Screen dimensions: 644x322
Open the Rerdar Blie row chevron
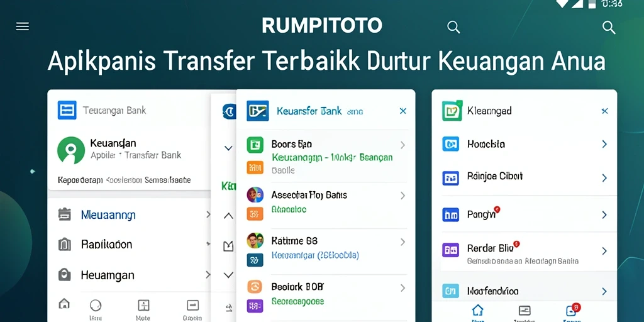coord(604,250)
